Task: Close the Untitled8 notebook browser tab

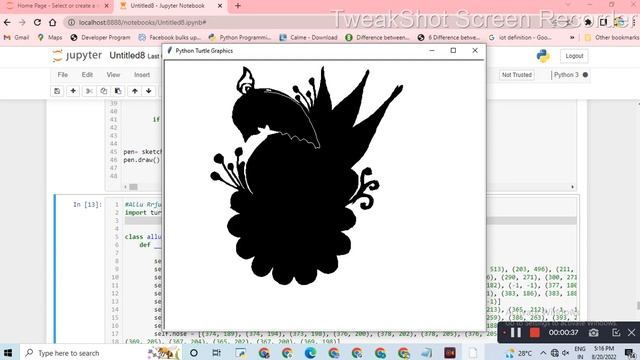Action: click(220, 6)
